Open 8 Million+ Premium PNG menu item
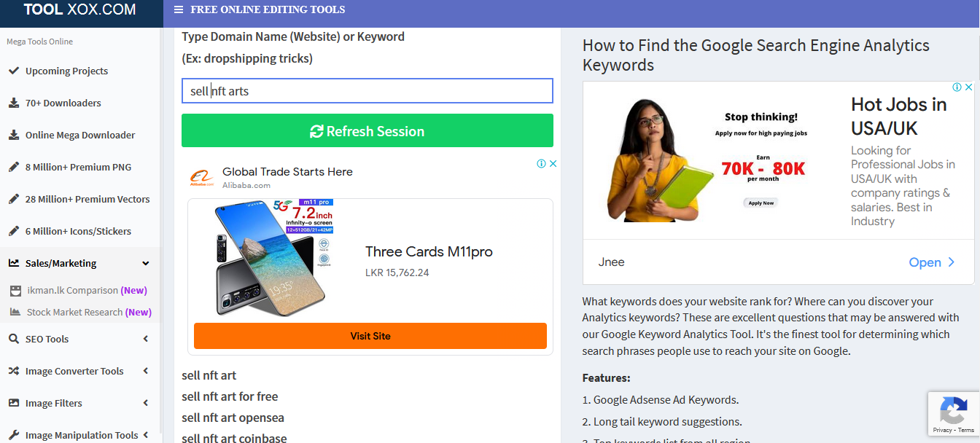 tap(80, 167)
